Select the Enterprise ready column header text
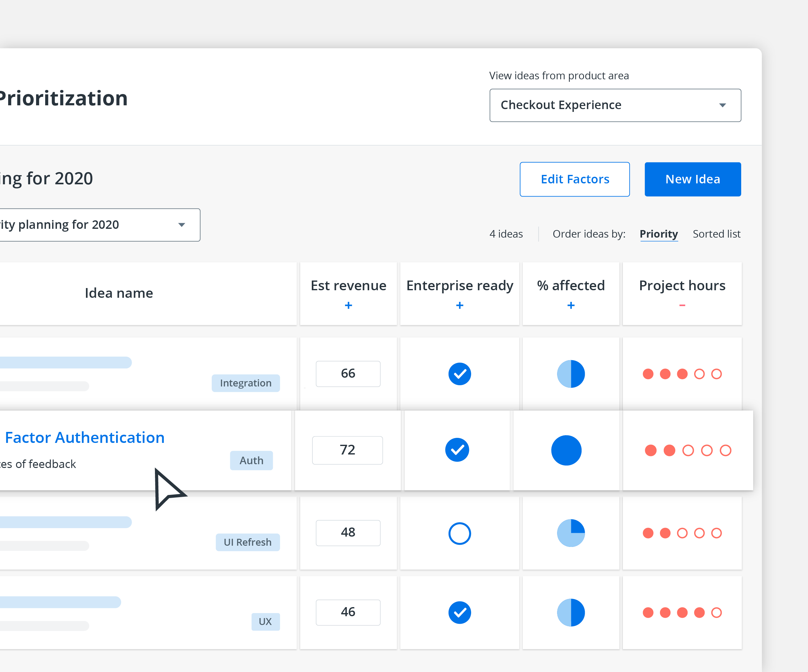This screenshot has width=808, height=672. pos(460,286)
